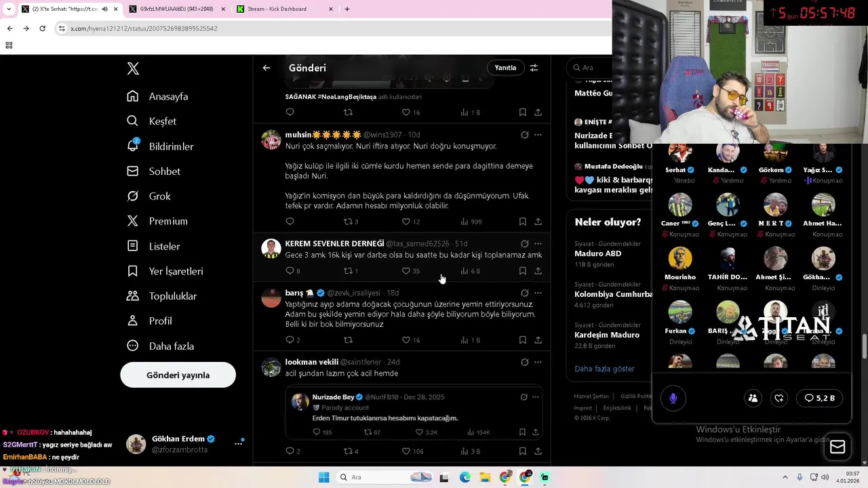Open Profil page
Image resolution: width=868 pixels, height=488 pixels.
149,321
